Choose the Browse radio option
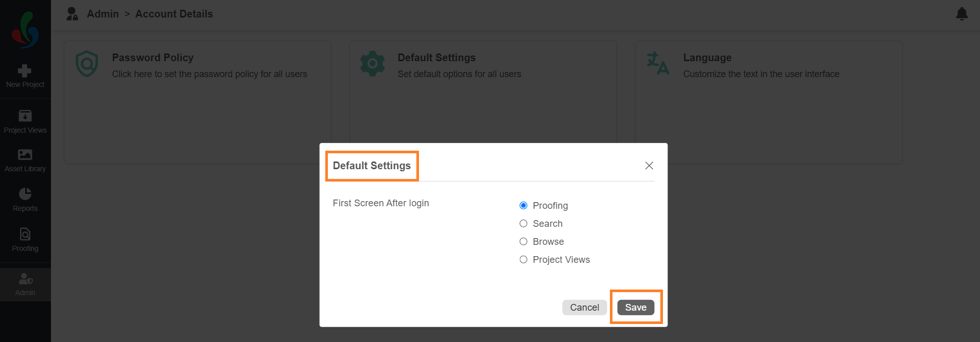Screen dimensions: 980x342 [x=523, y=242]
